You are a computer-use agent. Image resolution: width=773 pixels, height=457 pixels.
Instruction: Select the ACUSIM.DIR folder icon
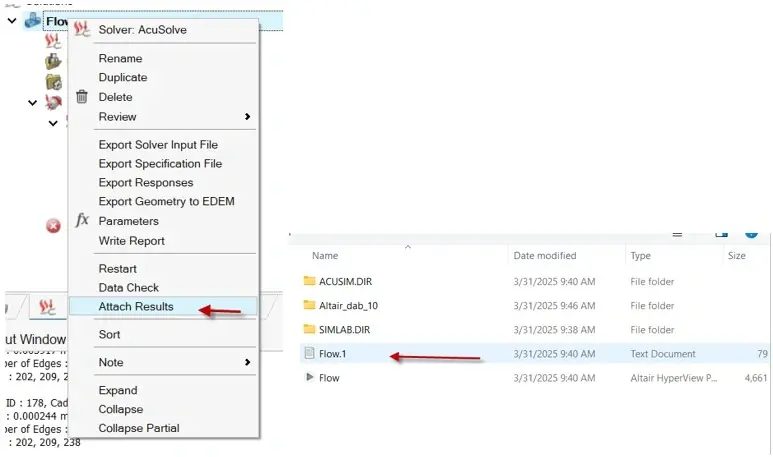(x=309, y=281)
